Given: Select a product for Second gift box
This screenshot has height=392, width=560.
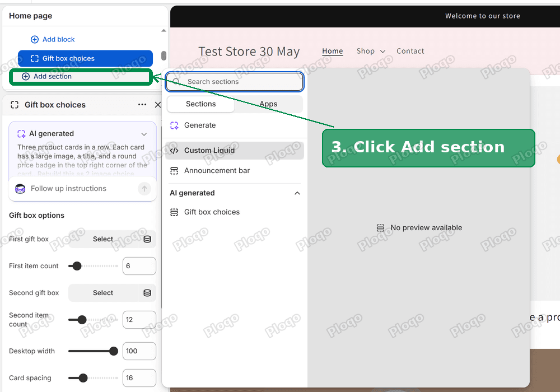Looking at the screenshot, I should [x=103, y=293].
